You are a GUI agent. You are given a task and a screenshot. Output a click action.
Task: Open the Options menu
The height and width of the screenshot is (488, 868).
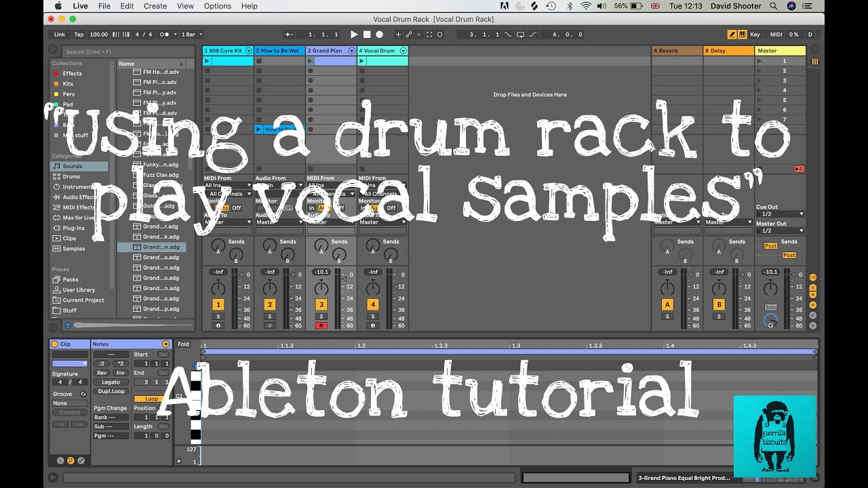(217, 6)
